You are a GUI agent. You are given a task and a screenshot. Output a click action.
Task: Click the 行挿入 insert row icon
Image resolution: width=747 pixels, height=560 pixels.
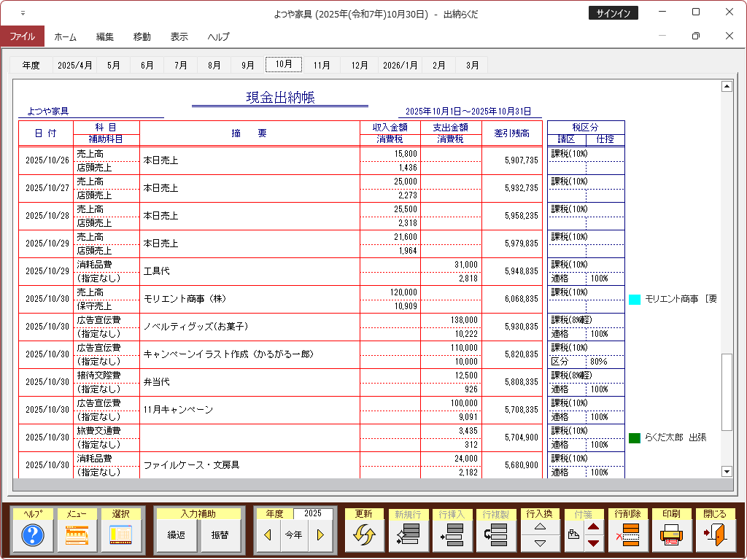click(452, 536)
